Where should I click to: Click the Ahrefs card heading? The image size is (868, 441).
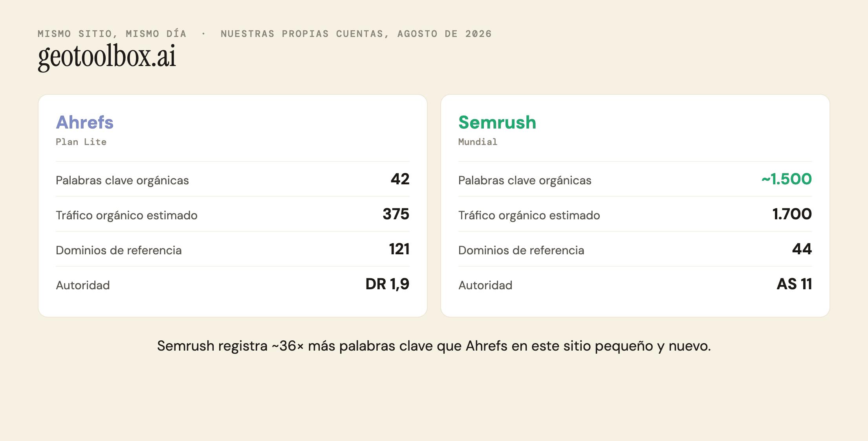[x=84, y=122]
